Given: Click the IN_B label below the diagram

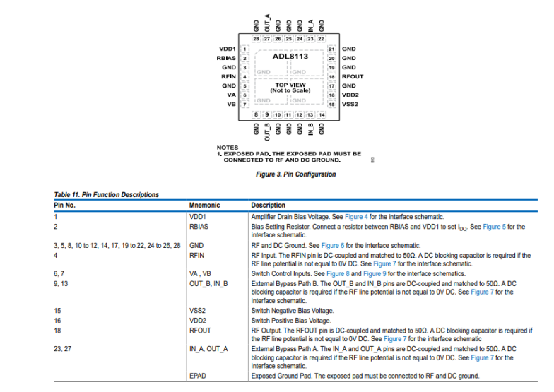Looking at the screenshot, I should 311,129.
